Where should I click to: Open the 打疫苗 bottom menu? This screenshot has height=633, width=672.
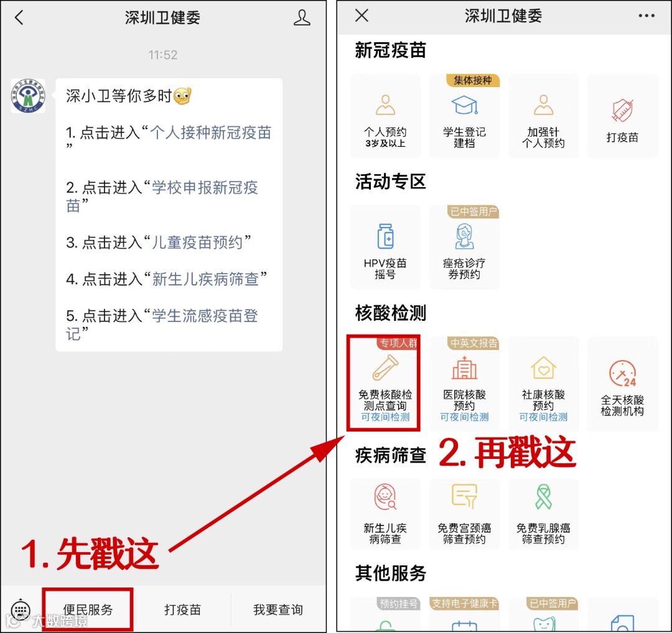point(182,609)
